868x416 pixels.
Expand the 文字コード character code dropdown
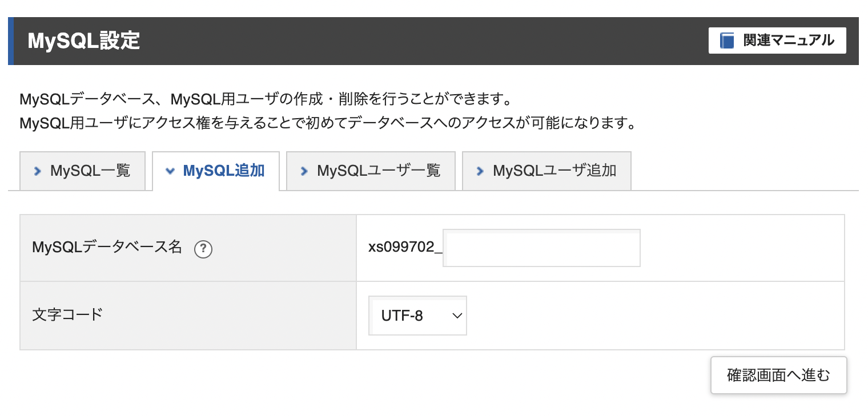point(417,315)
